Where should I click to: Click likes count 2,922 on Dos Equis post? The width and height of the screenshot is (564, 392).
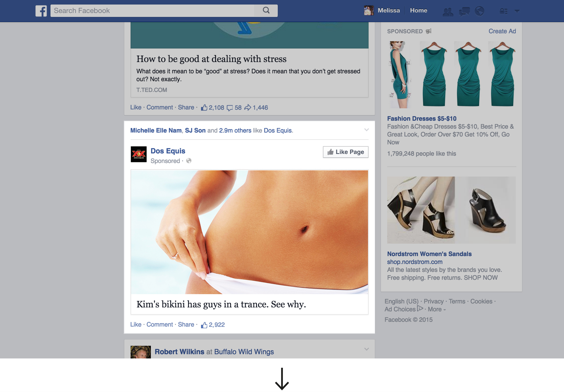[x=213, y=325]
